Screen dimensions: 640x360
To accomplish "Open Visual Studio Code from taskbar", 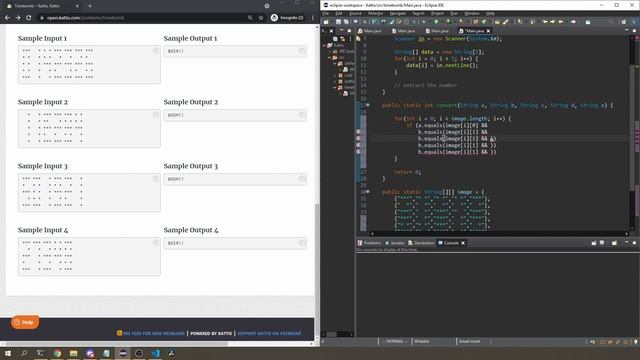I will (156, 353).
